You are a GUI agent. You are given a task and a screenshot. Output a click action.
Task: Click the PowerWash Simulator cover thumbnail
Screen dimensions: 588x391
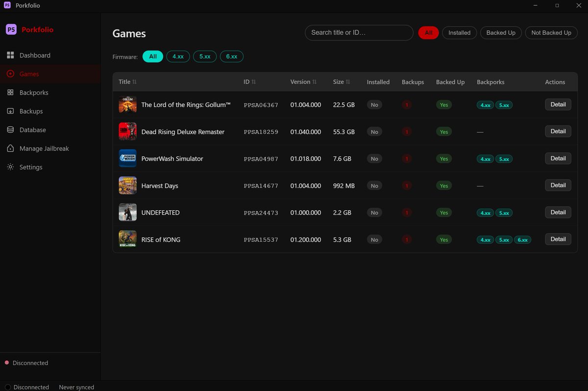(127, 158)
